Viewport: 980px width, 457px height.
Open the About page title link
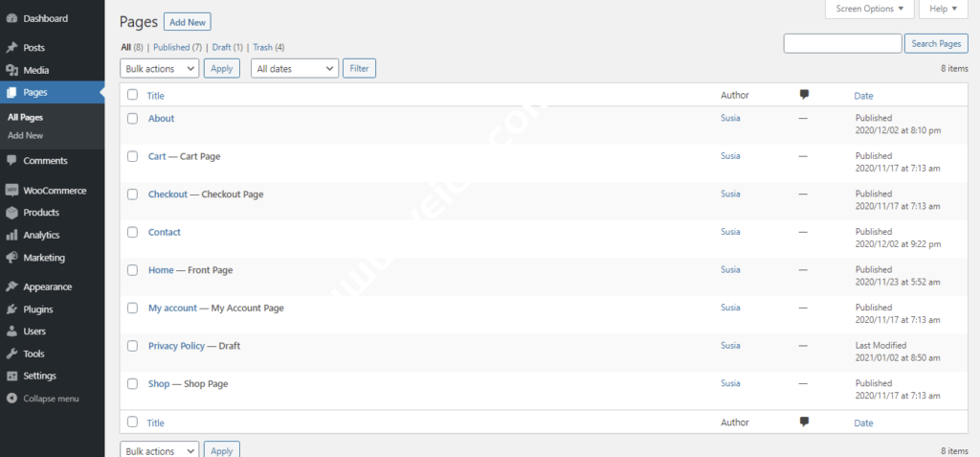pos(161,118)
